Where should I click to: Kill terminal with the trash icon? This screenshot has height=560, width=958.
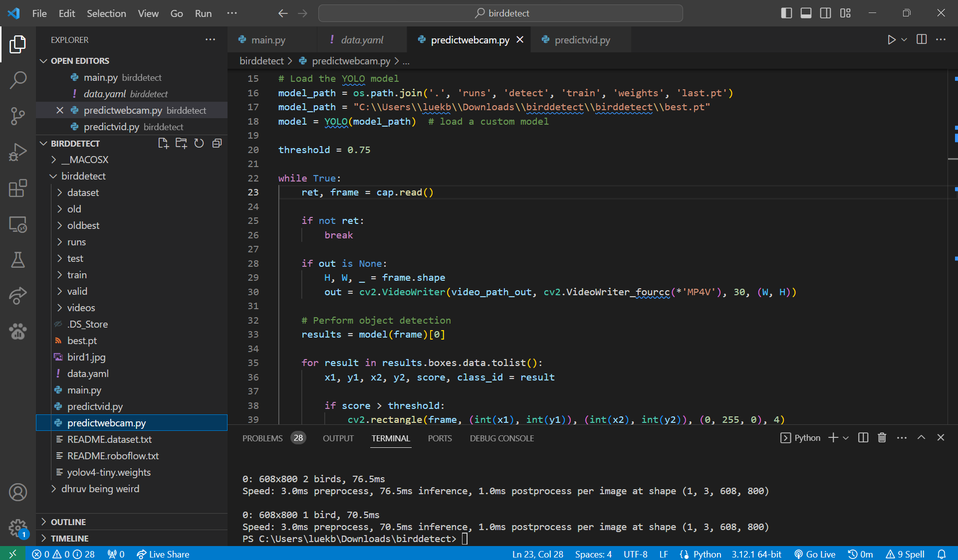pyautogui.click(x=882, y=438)
